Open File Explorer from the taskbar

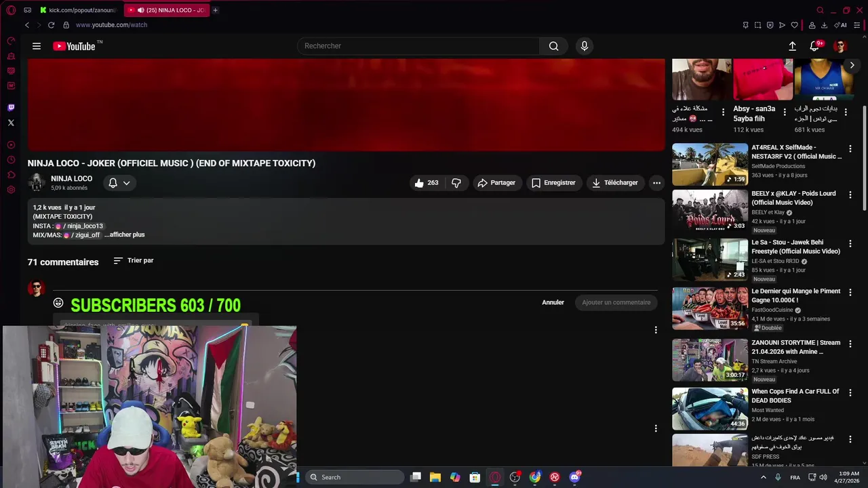click(x=435, y=477)
